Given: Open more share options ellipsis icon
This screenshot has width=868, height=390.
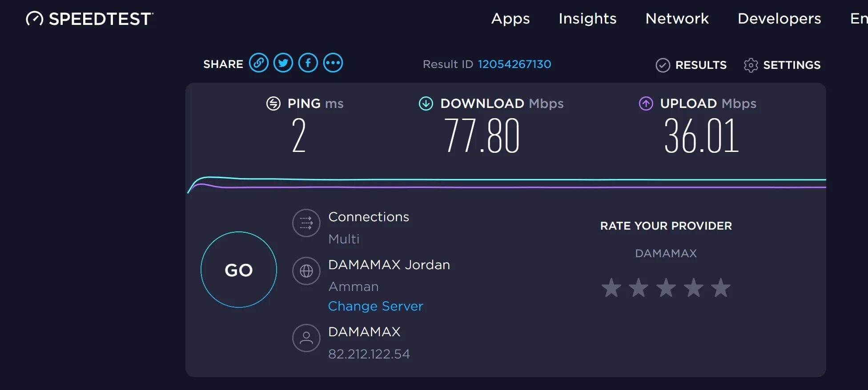Looking at the screenshot, I should click(333, 63).
